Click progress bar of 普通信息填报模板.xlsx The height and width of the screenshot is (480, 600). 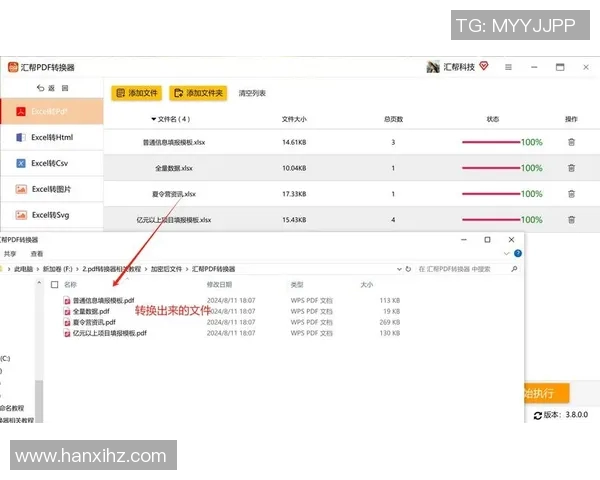491,142
